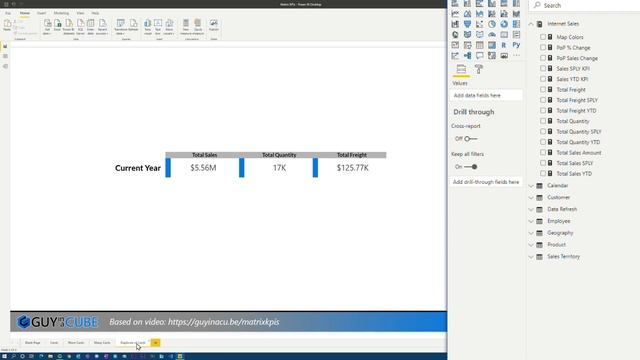640x360 pixels.
Task: Click the Add drill-through fields here well
Action: pyautogui.click(x=486, y=182)
